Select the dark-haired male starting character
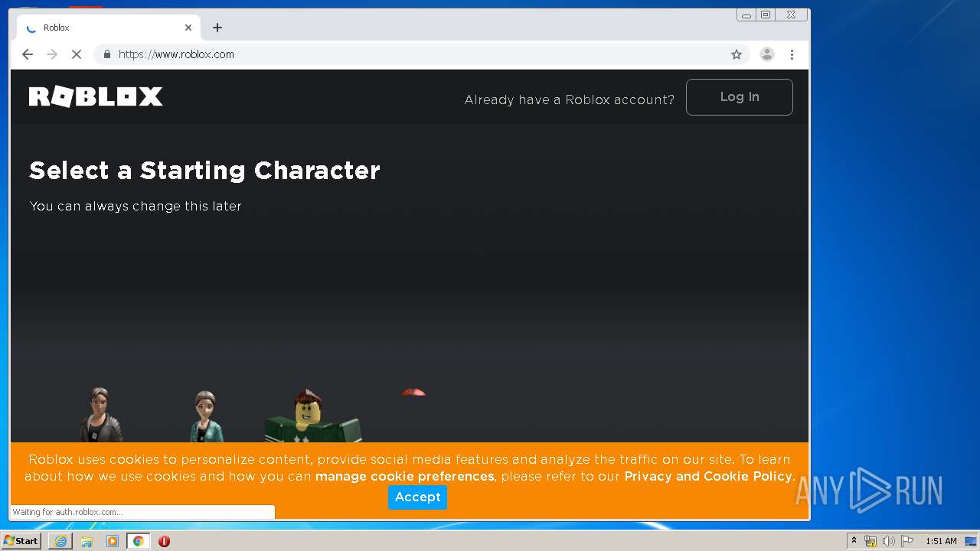Image resolution: width=980 pixels, height=551 pixels. (100, 416)
